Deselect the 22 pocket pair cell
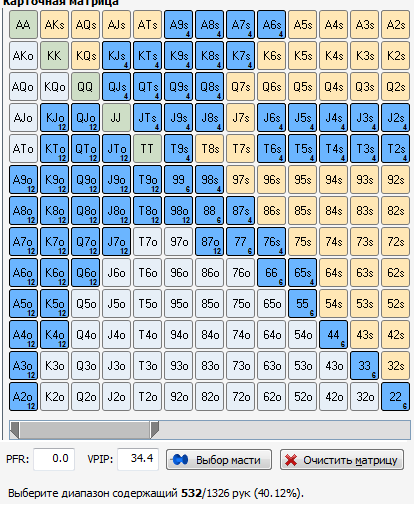Viewport: 414px width, 506px height. (395, 397)
